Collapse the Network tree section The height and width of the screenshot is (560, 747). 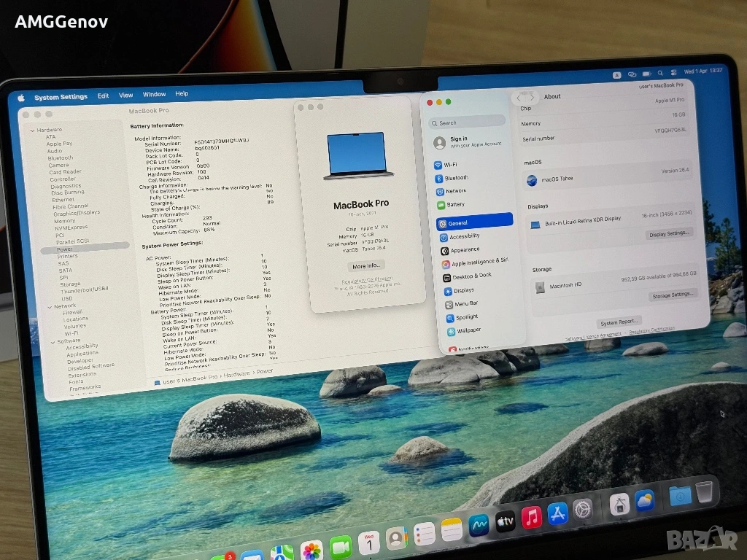pos(48,306)
